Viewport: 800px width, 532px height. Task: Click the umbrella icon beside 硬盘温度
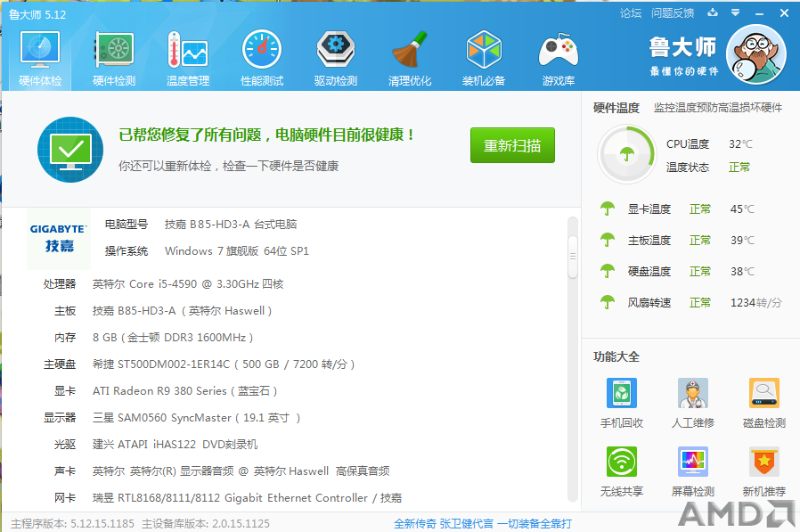pyautogui.click(x=608, y=271)
